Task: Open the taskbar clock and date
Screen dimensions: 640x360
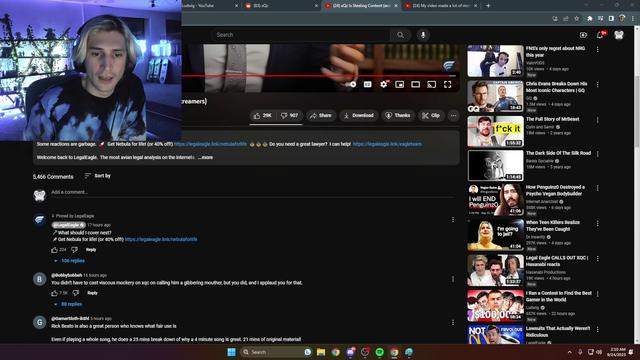Action: [x=616, y=352]
